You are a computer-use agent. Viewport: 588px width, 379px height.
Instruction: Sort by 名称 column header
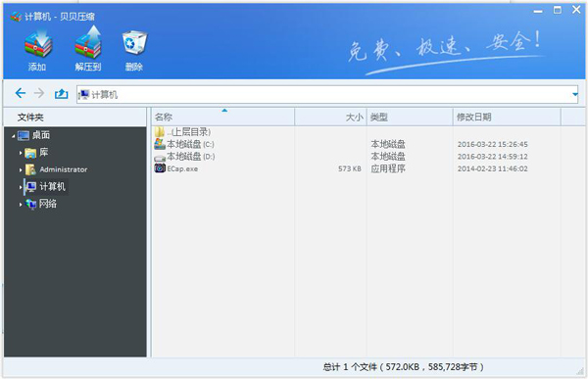pos(223,117)
